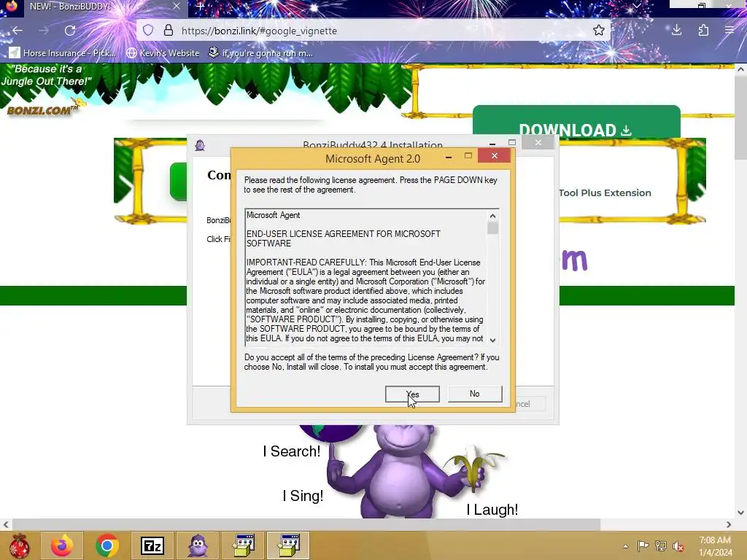Bookmark this page with the star icon
The image size is (747, 560).
pos(599,31)
